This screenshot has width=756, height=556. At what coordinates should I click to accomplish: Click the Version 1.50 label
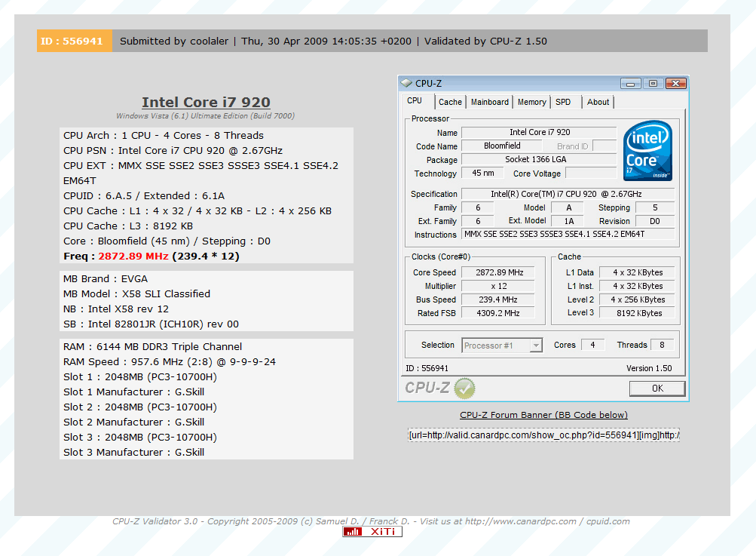click(649, 368)
